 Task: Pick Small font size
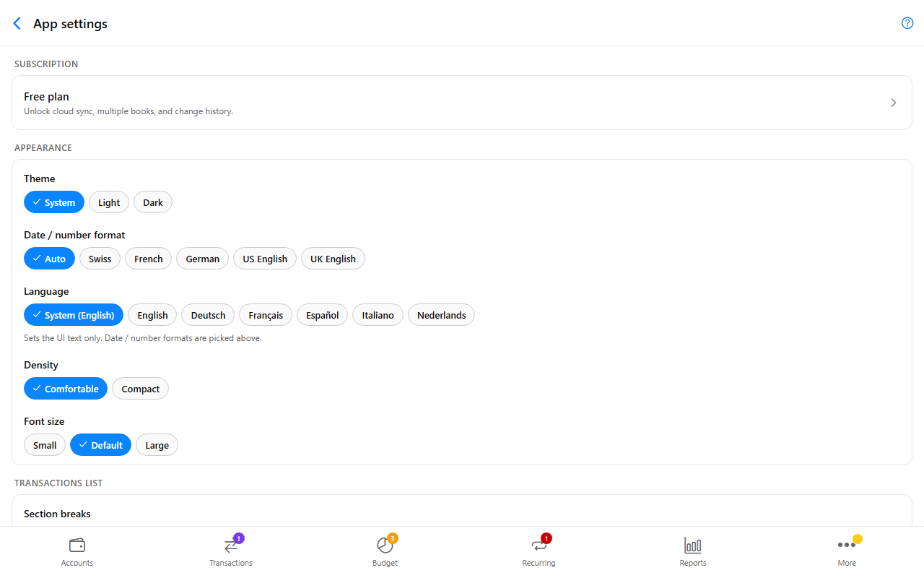point(45,445)
